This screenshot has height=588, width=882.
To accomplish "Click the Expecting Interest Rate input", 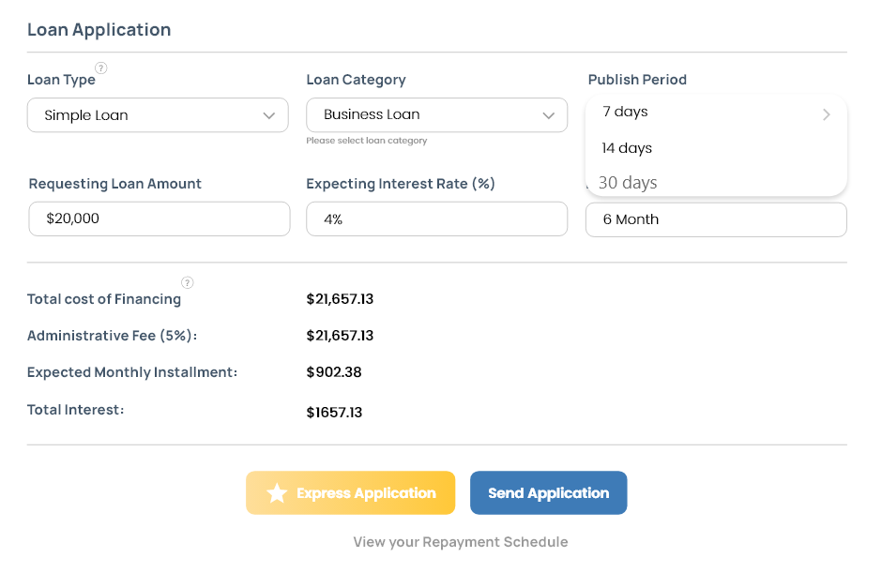I will [x=436, y=219].
